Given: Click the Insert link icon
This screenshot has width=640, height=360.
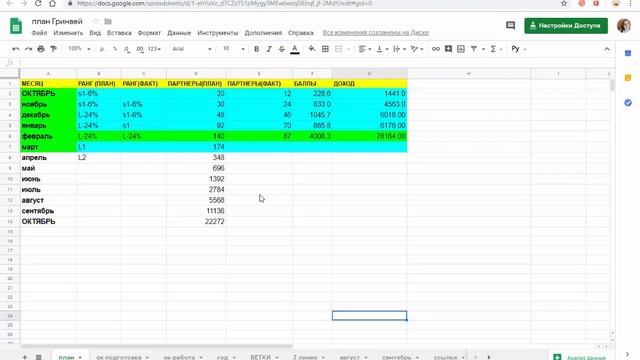Looking at the screenshot, I should pos(436,49).
